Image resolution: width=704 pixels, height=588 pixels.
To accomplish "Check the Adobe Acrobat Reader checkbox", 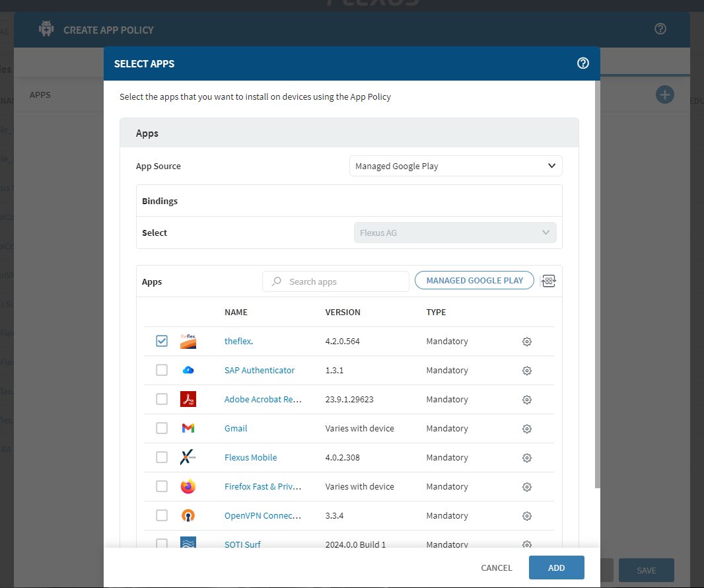I will pyautogui.click(x=162, y=399).
